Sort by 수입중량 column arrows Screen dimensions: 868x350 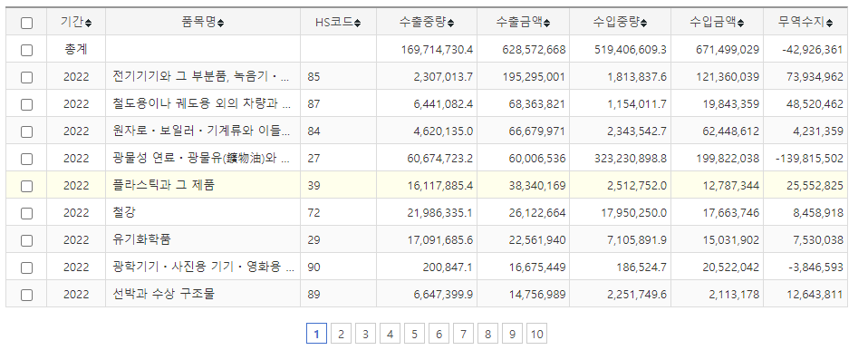click(x=644, y=23)
